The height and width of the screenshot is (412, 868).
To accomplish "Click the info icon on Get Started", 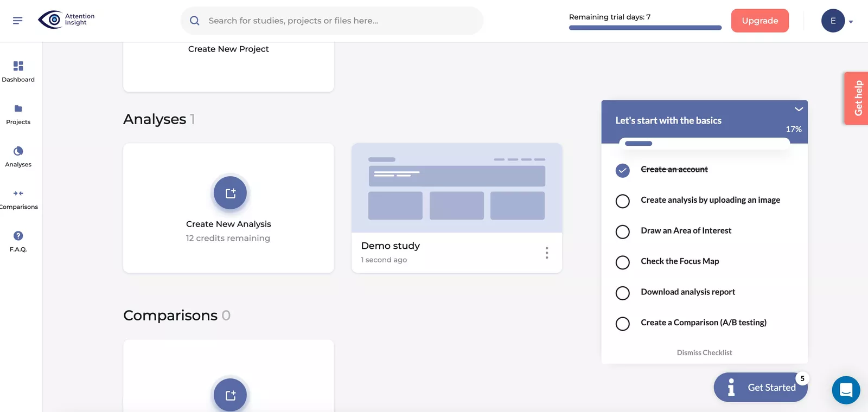I will [731, 387].
